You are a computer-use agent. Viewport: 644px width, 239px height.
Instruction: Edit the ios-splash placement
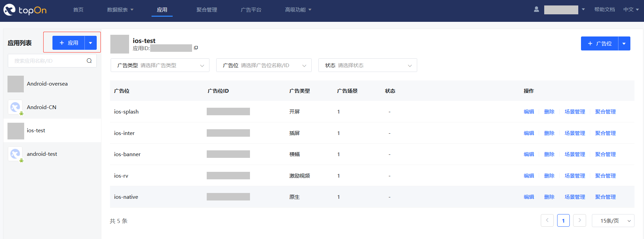(x=529, y=111)
